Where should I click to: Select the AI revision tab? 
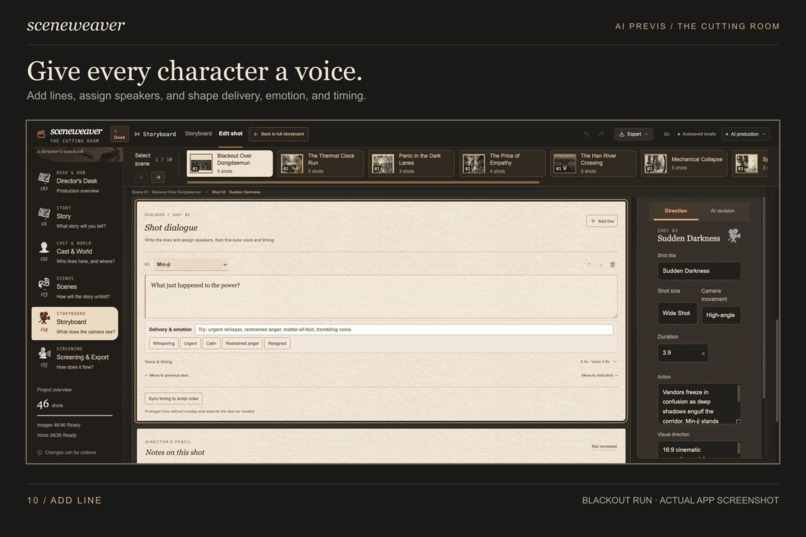coord(722,211)
